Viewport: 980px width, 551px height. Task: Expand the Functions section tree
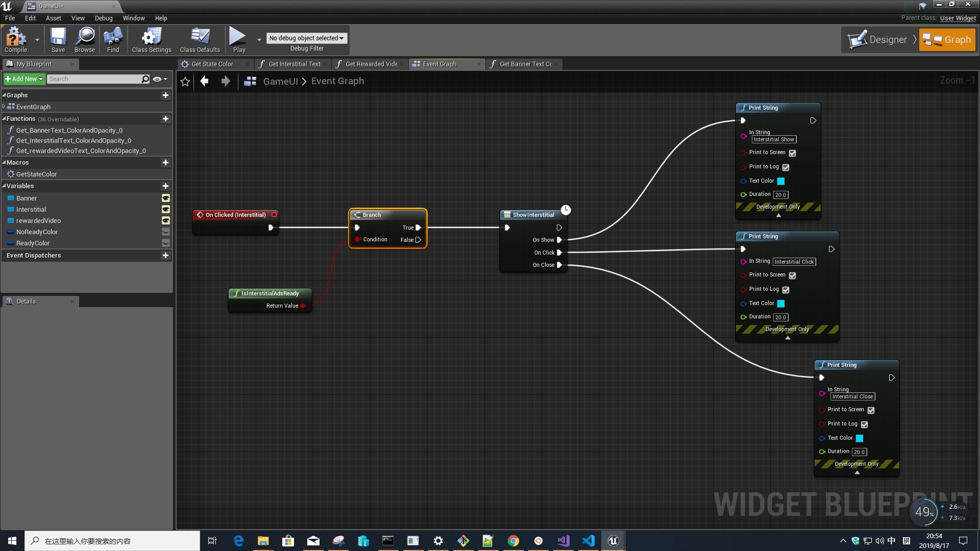point(6,118)
